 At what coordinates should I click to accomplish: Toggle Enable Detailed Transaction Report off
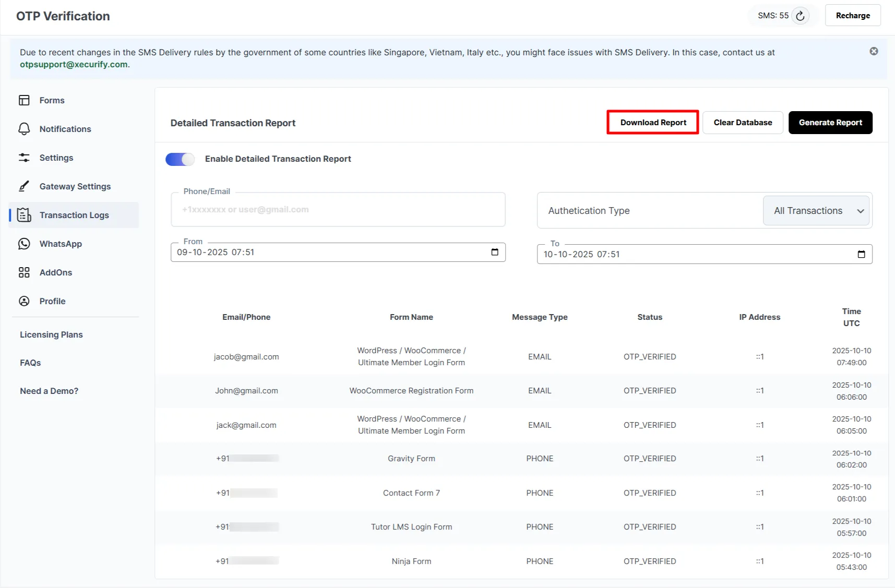pyautogui.click(x=180, y=159)
